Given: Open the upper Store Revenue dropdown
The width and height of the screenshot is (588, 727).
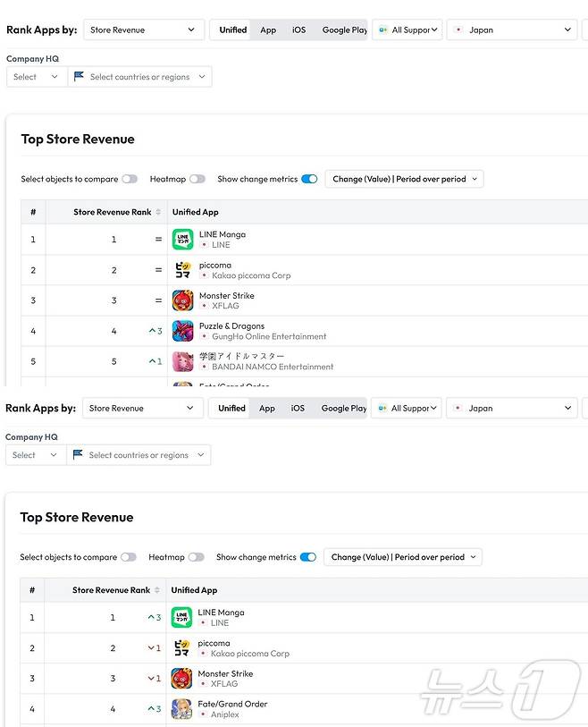Looking at the screenshot, I should (143, 30).
